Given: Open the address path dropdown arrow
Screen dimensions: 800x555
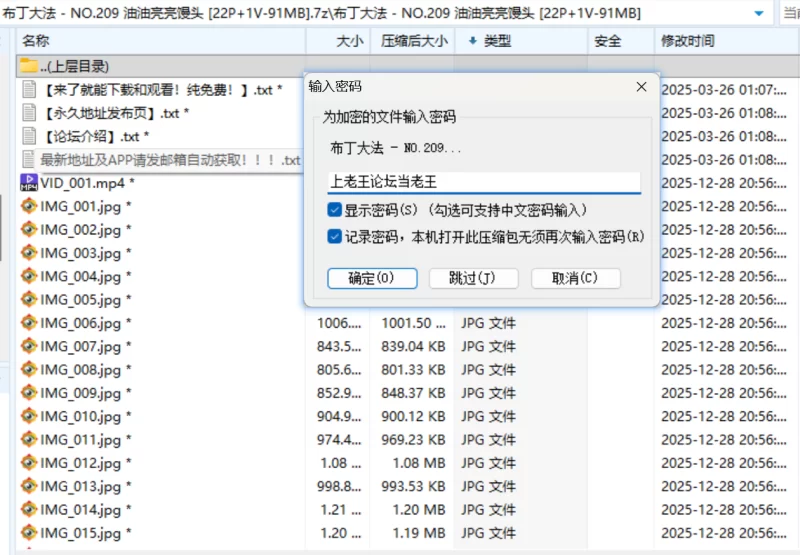Looking at the screenshot, I should [759, 13].
